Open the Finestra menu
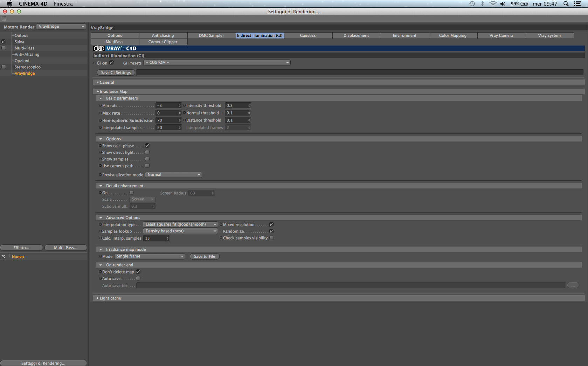Image resolution: width=588 pixels, height=366 pixels. 63,4
